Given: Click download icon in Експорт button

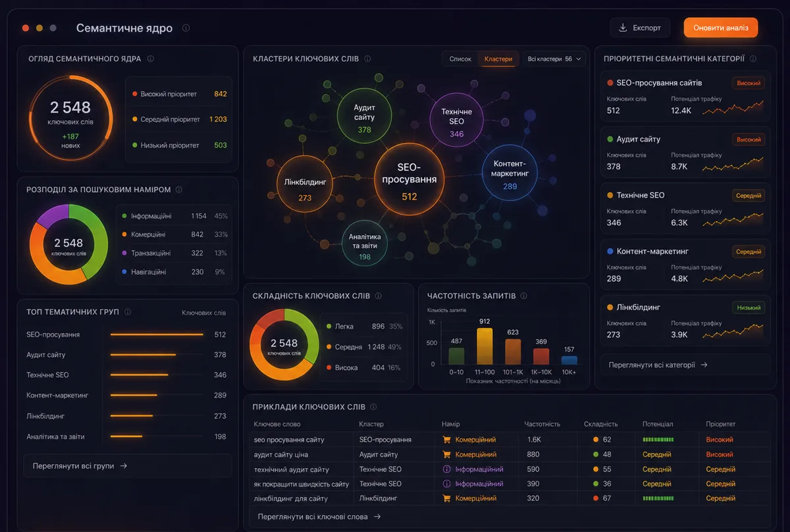Looking at the screenshot, I should pos(623,28).
